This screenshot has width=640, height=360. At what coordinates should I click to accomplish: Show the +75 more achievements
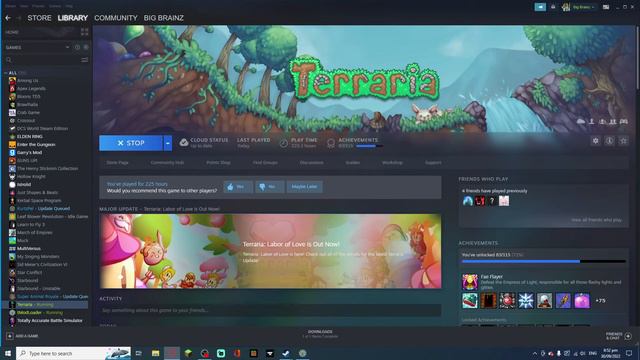point(600,301)
